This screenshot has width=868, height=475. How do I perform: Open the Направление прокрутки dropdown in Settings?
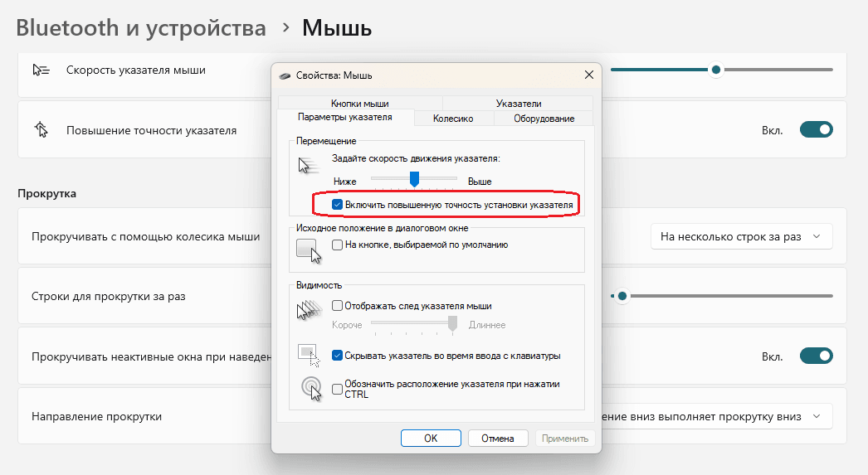(717, 416)
